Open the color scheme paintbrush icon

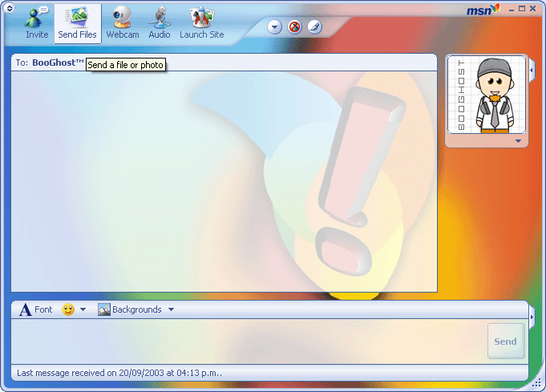[314, 26]
